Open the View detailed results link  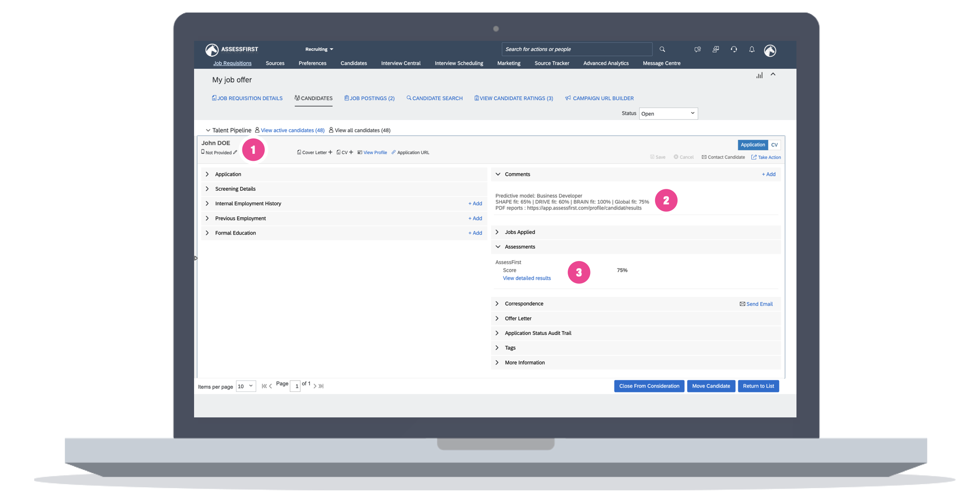(526, 278)
